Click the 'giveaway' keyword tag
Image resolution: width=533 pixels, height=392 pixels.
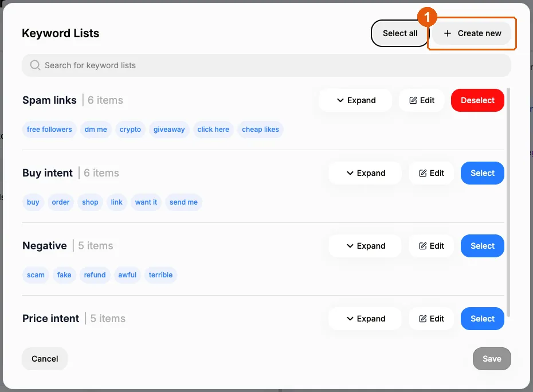169,130
